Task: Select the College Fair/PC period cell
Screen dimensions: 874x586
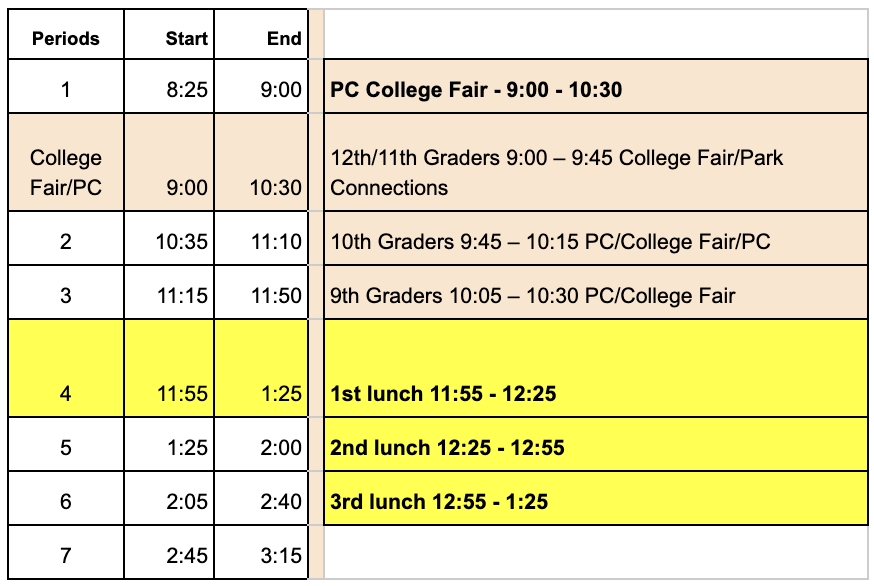Action: tap(66, 162)
